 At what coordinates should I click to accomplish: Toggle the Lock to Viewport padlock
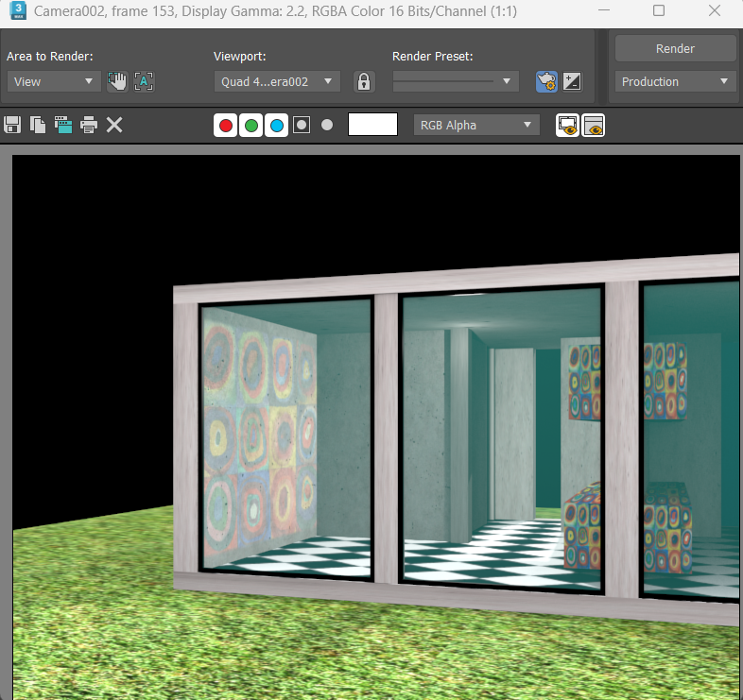pyautogui.click(x=364, y=81)
